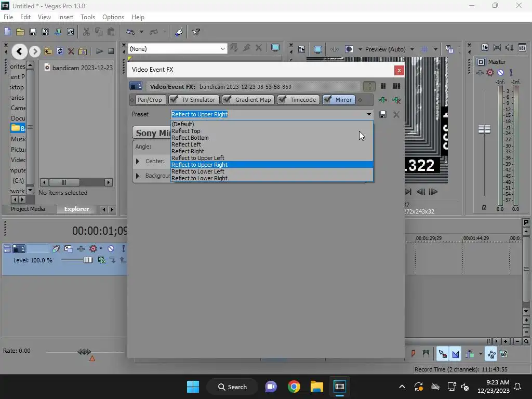Toggle the Timecode effect checkbox
Image resolution: width=532 pixels, height=399 pixels.
(x=282, y=99)
